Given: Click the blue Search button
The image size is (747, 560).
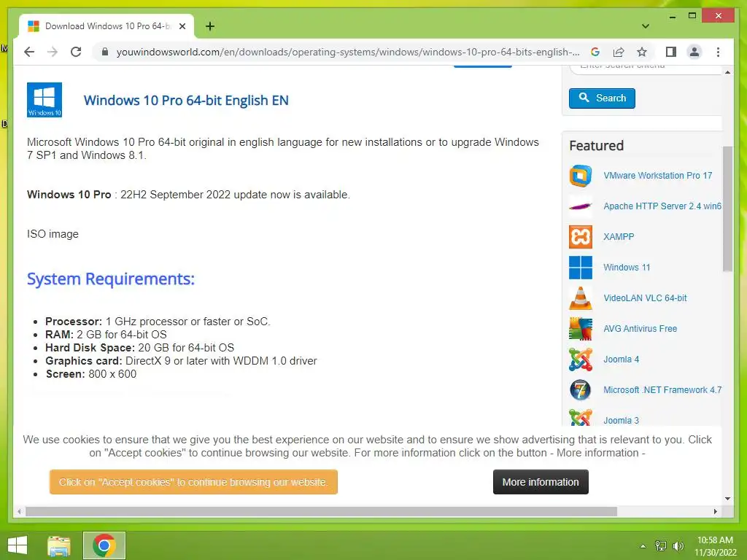Looking at the screenshot, I should (x=602, y=98).
